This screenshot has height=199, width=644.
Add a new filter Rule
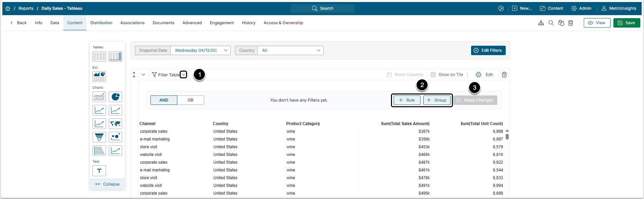click(407, 100)
